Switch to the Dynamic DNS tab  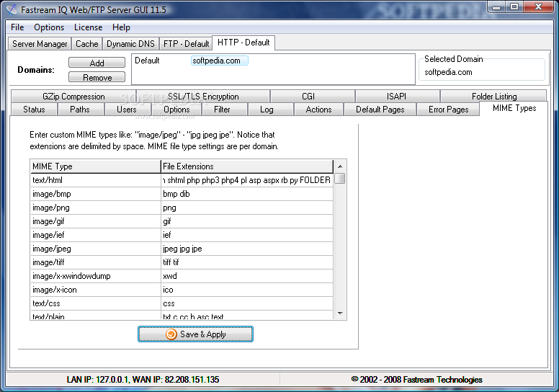coord(130,44)
